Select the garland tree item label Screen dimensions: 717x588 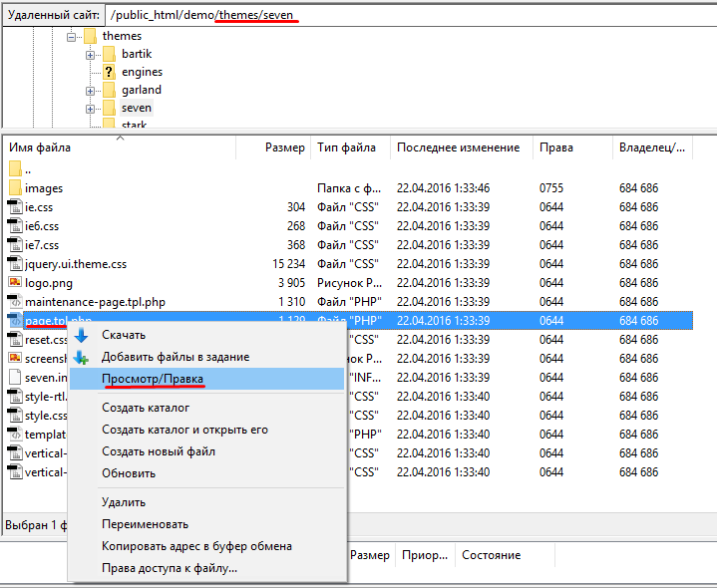point(142,90)
